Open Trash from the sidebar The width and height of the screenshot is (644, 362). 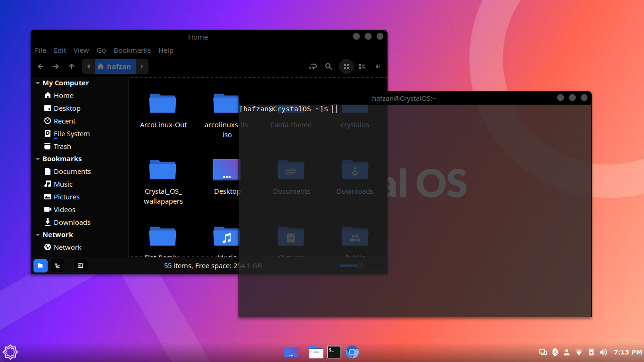click(x=62, y=147)
